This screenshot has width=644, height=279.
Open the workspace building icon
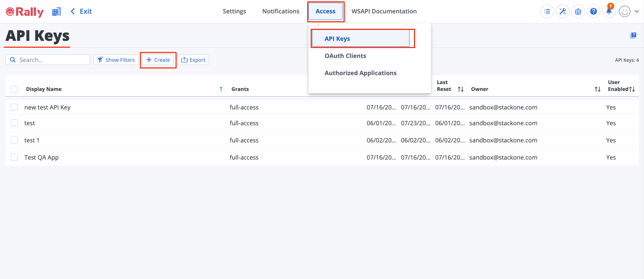click(x=57, y=12)
